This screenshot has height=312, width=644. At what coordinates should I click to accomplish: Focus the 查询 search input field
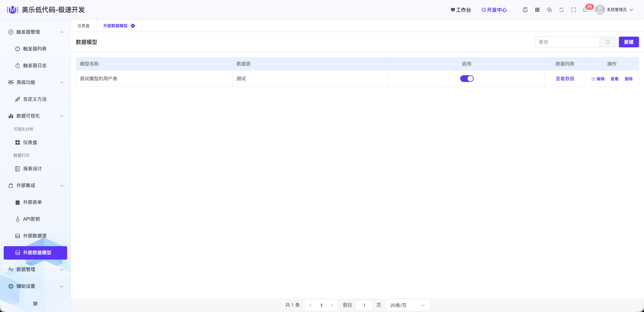point(567,42)
